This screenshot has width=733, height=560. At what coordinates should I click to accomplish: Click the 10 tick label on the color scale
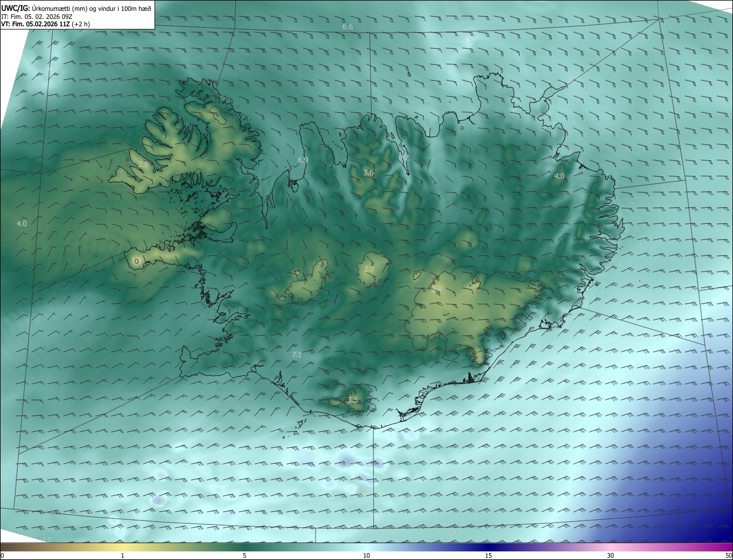click(x=366, y=555)
